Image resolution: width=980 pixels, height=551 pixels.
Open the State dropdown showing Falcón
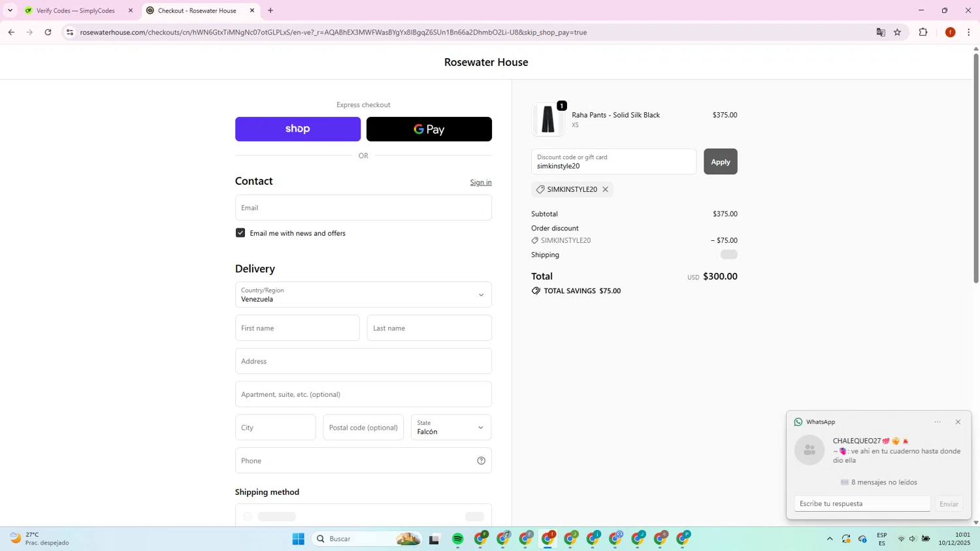click(451, 428)
